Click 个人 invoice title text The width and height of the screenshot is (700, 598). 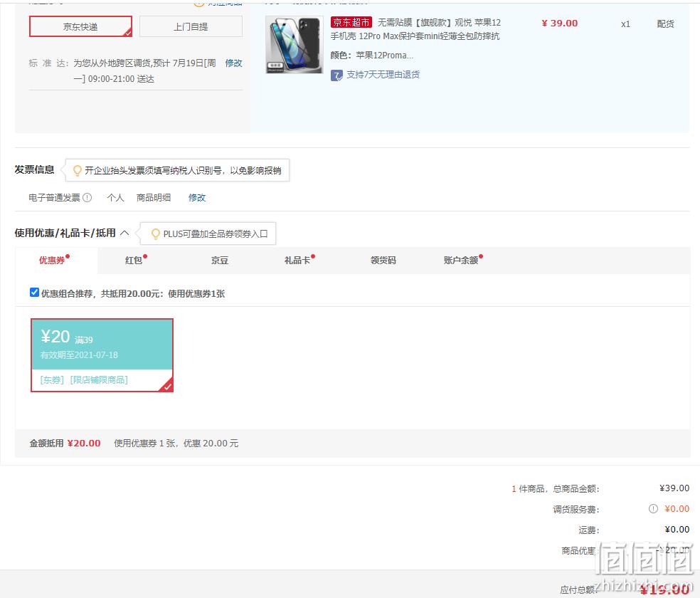pyautogui.click(x=116, y=197)
